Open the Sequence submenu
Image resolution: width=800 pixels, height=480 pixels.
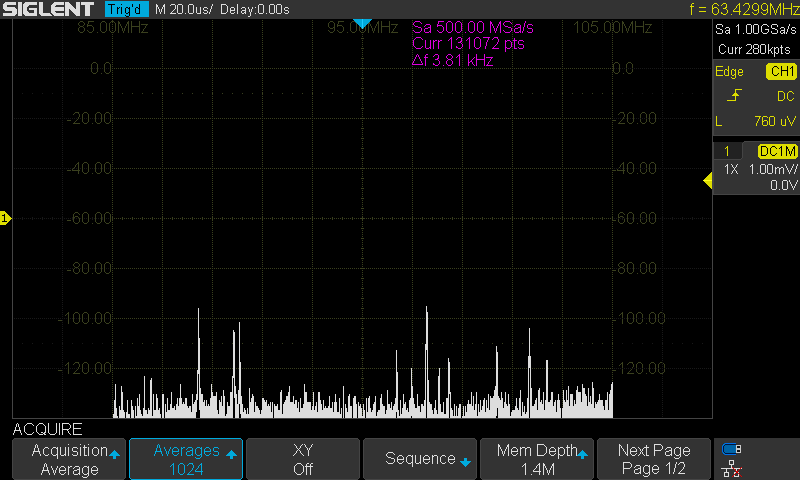(x=420, y=459)
